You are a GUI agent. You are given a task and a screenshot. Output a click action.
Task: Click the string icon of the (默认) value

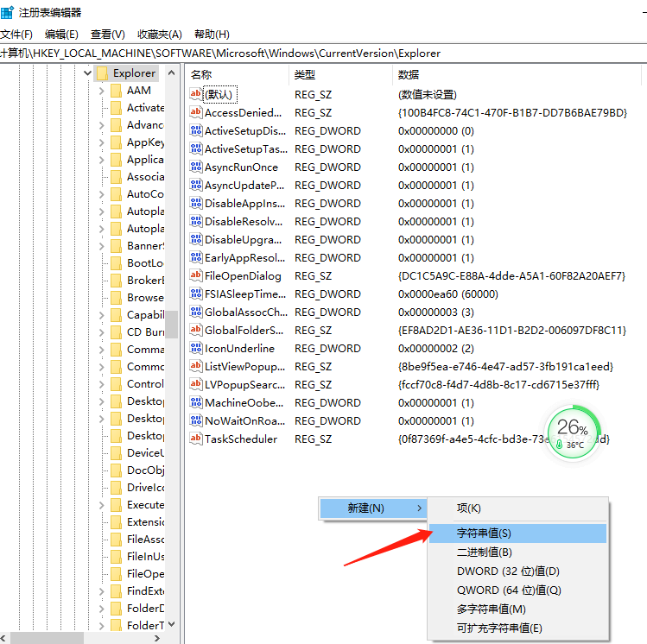coord(195,94)
